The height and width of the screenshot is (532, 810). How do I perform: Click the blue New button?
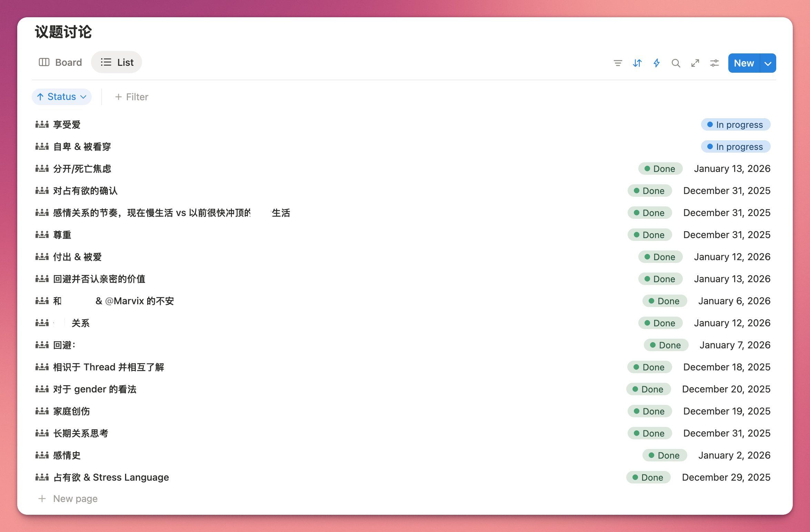pos(744,63)
